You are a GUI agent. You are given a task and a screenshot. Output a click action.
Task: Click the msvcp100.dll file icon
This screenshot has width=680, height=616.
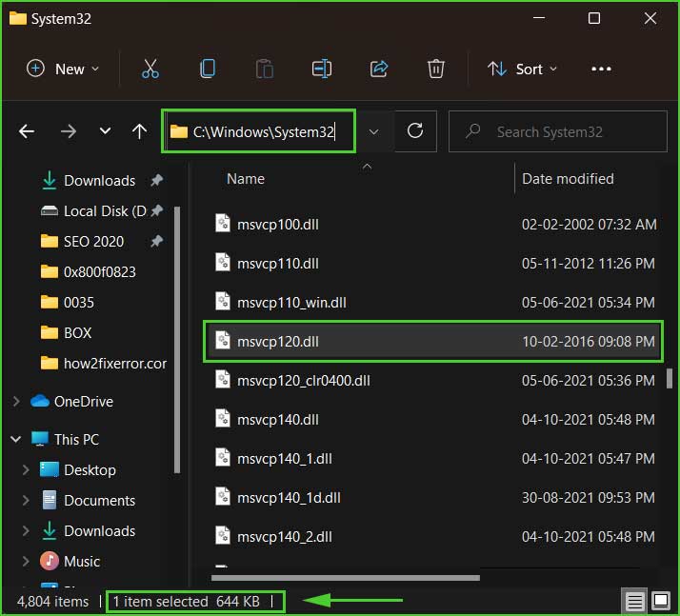pyautogui.click(x=223, y=224)
